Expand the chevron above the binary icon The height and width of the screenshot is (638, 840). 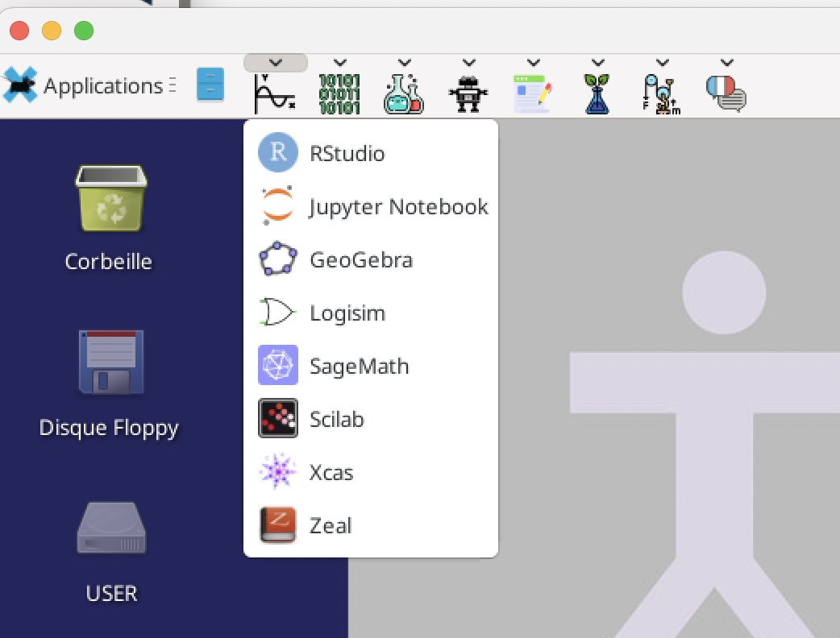tap(339, 63)
